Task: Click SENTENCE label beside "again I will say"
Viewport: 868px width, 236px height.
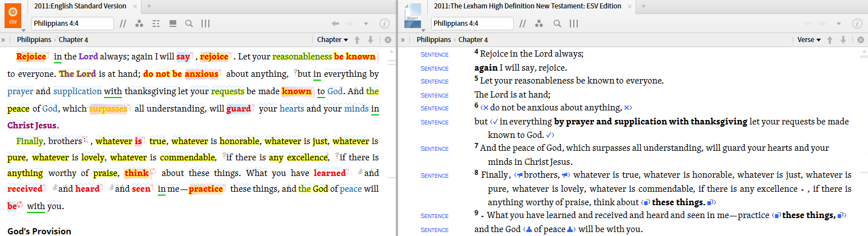Action: (x=435, y=68)
